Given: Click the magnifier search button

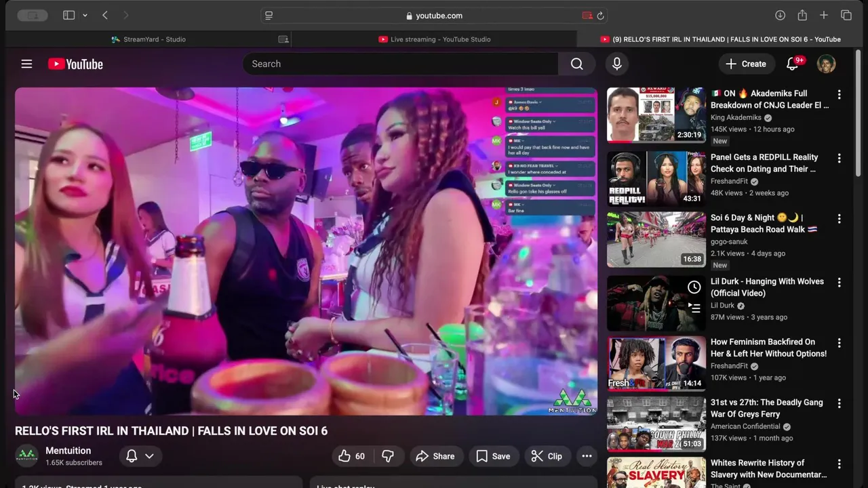Looking at the screenshot, I should coord(577,64).
